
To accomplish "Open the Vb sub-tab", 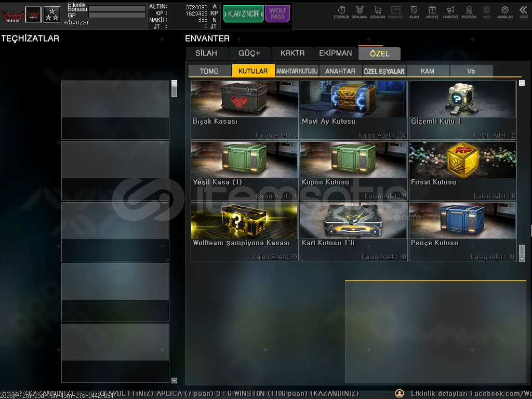I will 471,71.
